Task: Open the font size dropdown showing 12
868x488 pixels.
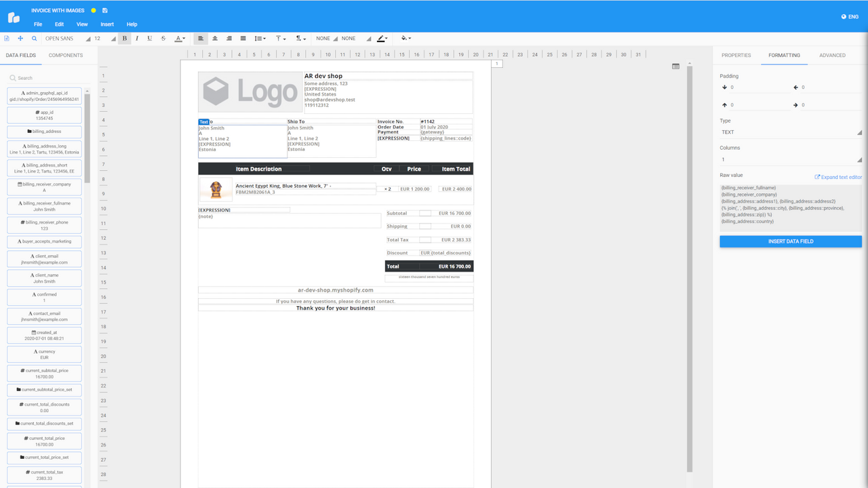Action: click(103, 39)
